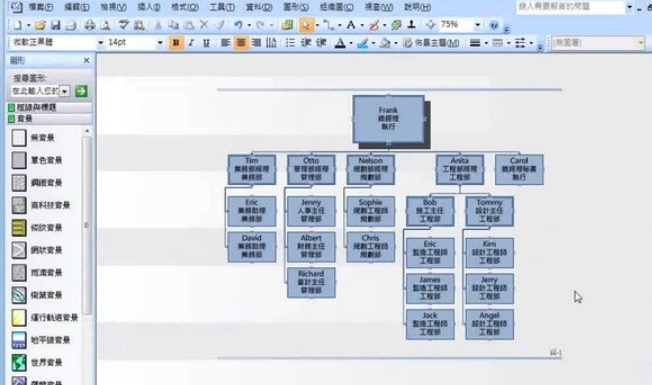The height and width of the screenshot is (385, 652).
Task: Select the Text tool A
Action: [x=351, y=25]
